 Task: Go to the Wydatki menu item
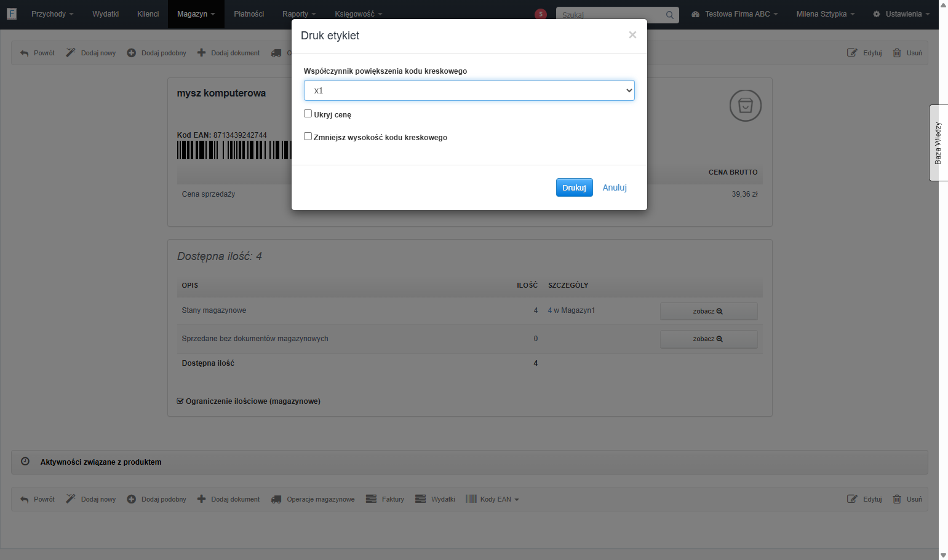[x=106, y=14]
